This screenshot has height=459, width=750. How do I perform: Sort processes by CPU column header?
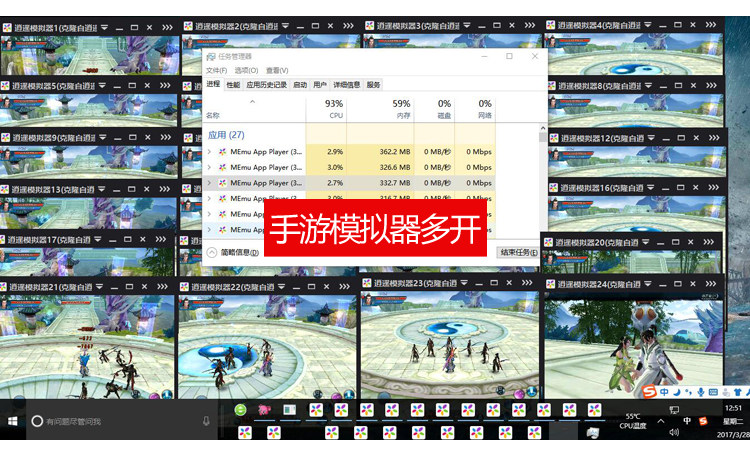[x=326, y=109]
